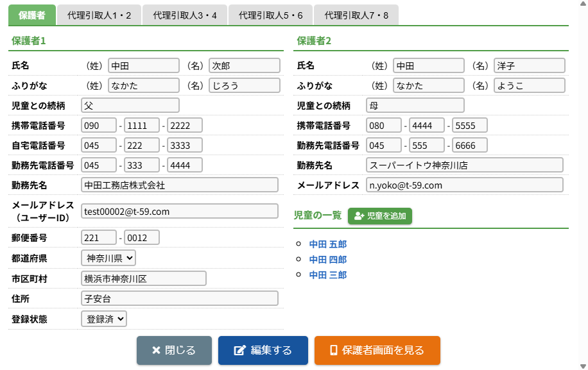Image resolution: width=588 pixels, height=370 pixels.
Task: Click the 保護者1 workplace field 中田工務店株式会社
Action: point(180,185)
